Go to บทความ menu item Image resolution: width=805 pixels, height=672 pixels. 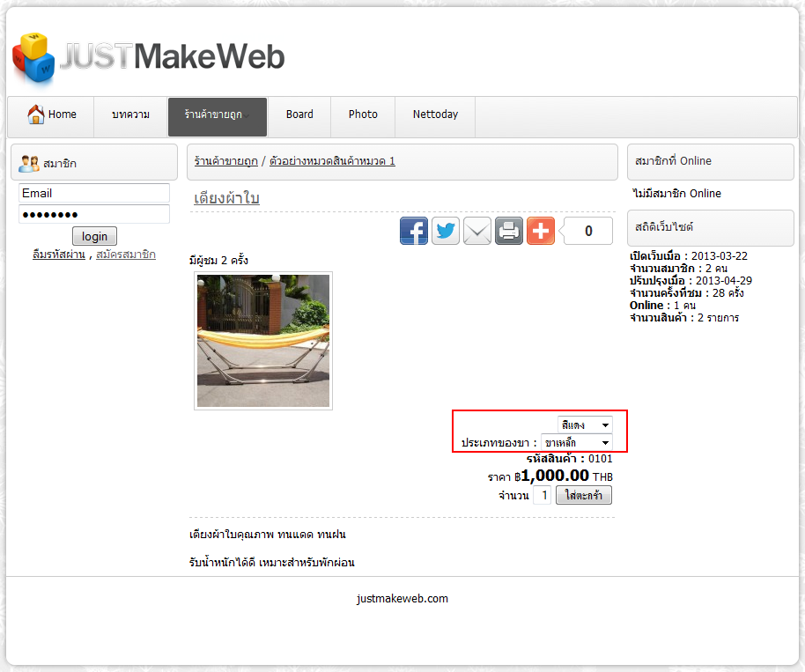131,116
